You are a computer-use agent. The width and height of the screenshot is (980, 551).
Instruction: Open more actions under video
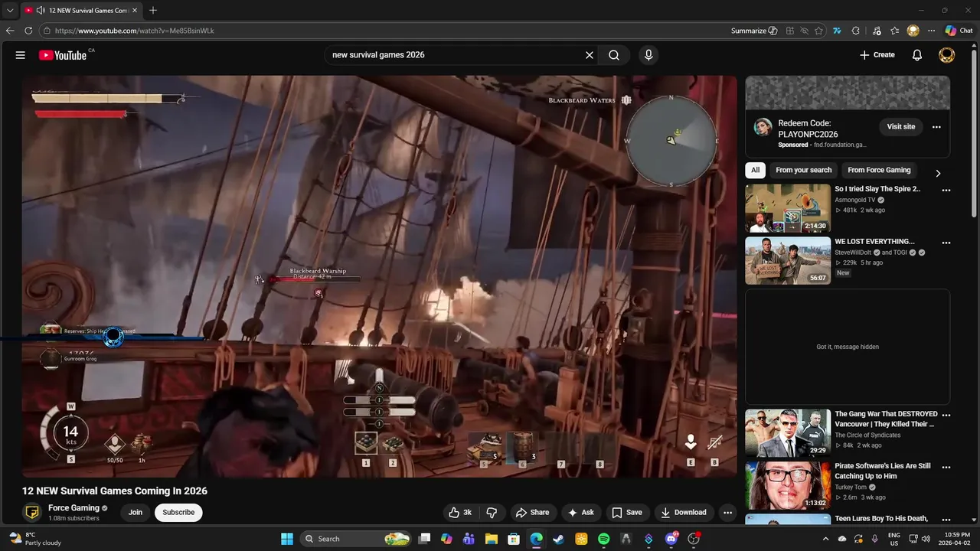[728, 513]
